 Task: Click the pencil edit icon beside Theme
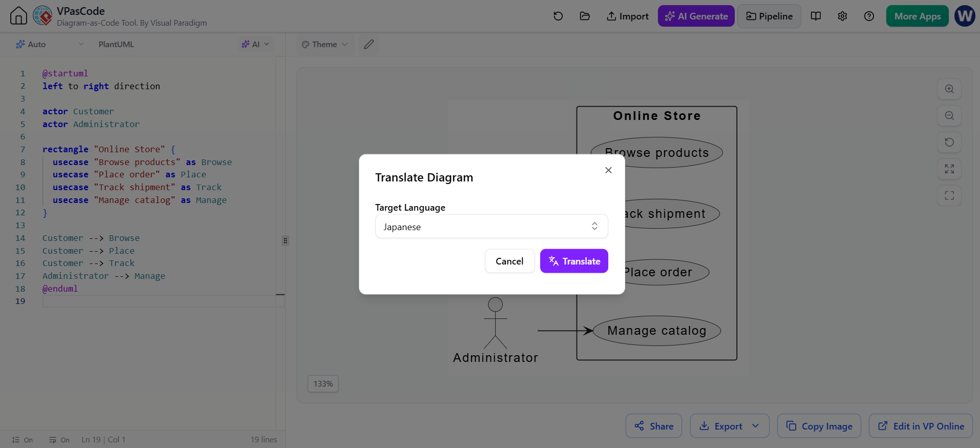click(369, 45)
